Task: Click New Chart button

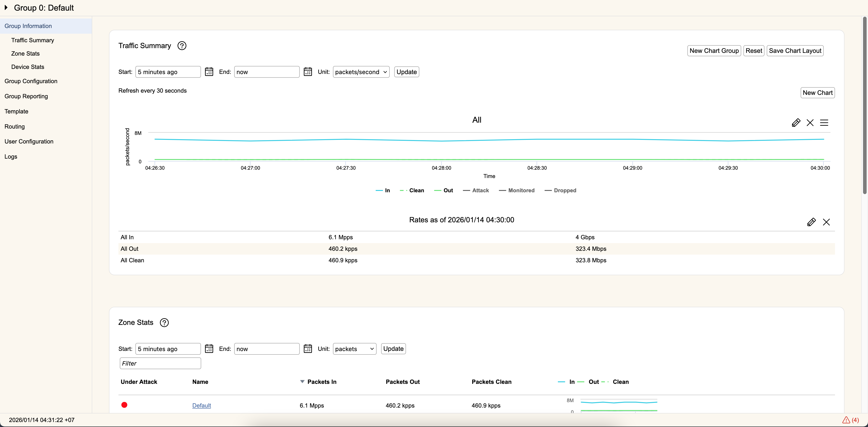Action: (x=817, y=93)
